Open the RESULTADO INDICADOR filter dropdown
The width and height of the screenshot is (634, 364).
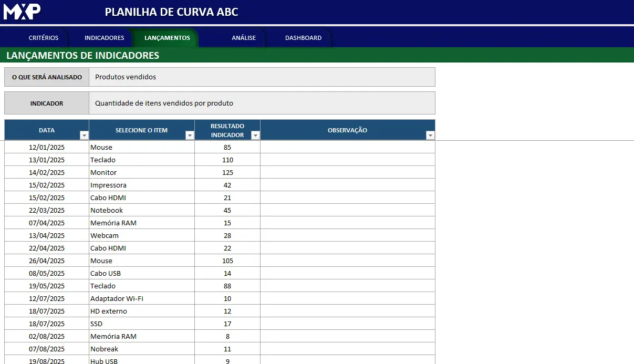click(x=255, y=136)
